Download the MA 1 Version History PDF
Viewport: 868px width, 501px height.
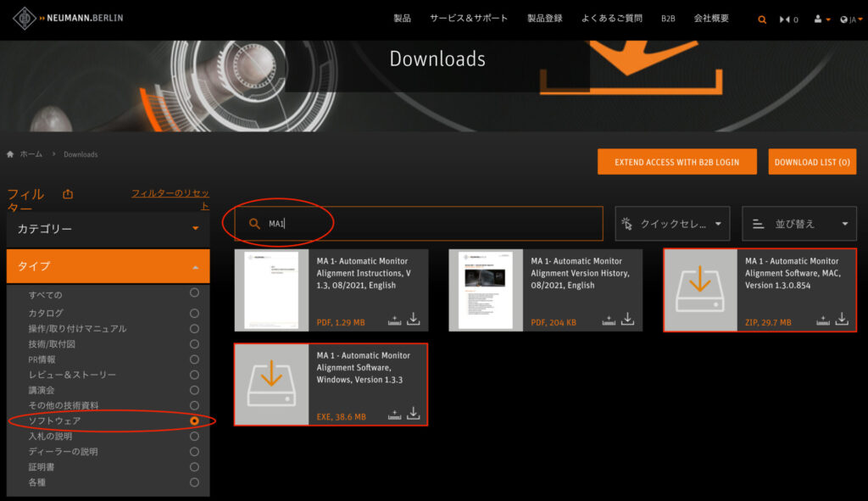(x=628, y=319)
